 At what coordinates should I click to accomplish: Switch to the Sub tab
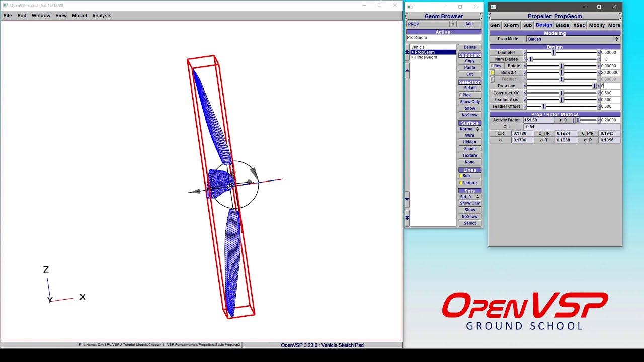[527, 25]
